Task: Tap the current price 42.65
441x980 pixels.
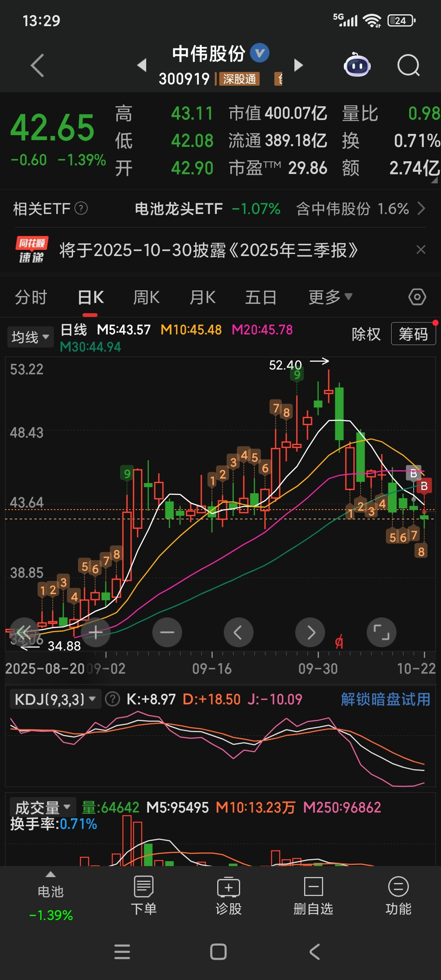Action: [52, 127]
